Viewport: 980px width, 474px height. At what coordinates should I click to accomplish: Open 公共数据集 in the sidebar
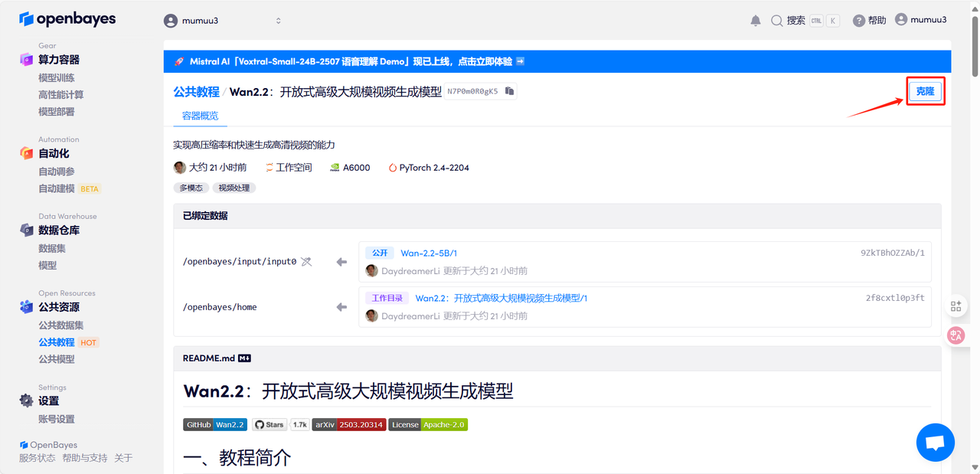click(61, 325)
